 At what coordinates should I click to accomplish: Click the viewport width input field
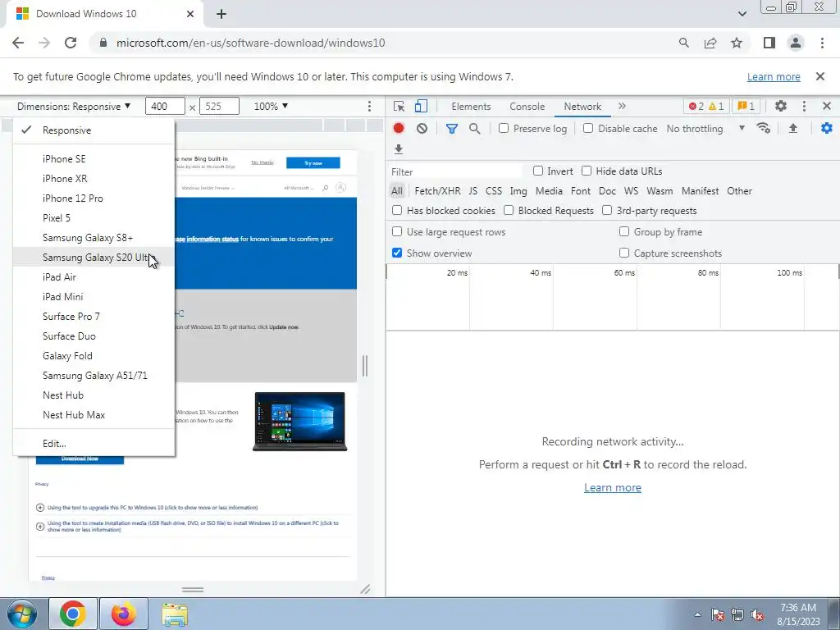point(165,106)
